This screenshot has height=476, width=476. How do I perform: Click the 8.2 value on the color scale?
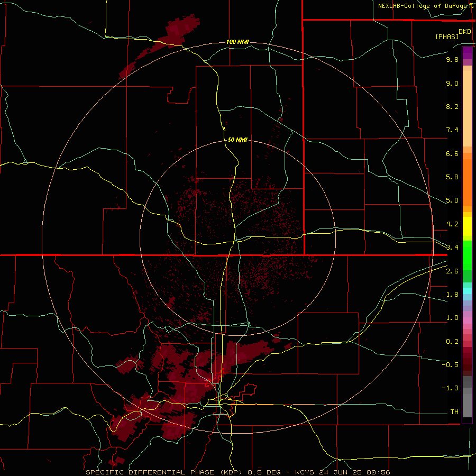[x=452, y=106]
